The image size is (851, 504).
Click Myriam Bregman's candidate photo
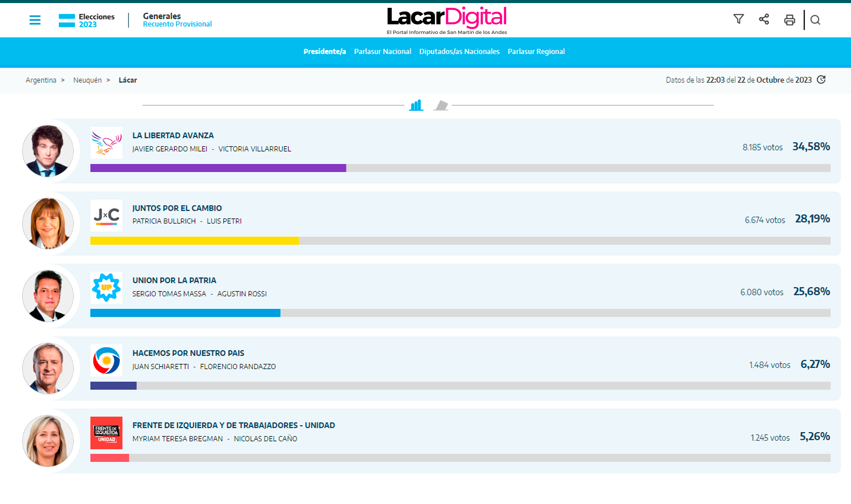pos(48,441)
